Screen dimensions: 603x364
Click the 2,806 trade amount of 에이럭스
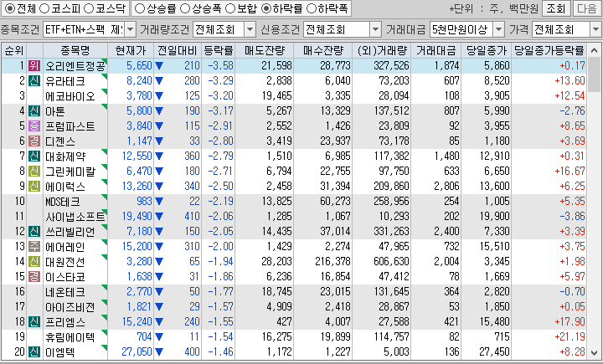click(x=446, y=186)
